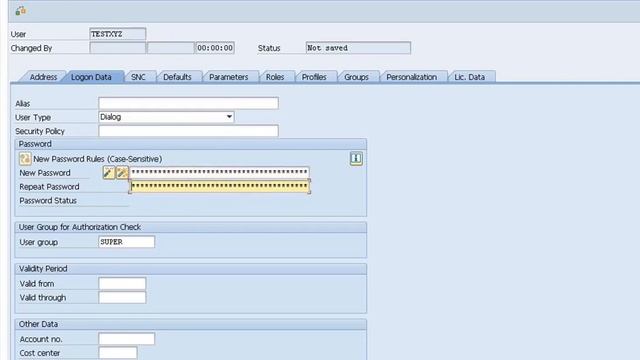
Task: Click the Repeat Password field
Action: click(x=220, y=186)
